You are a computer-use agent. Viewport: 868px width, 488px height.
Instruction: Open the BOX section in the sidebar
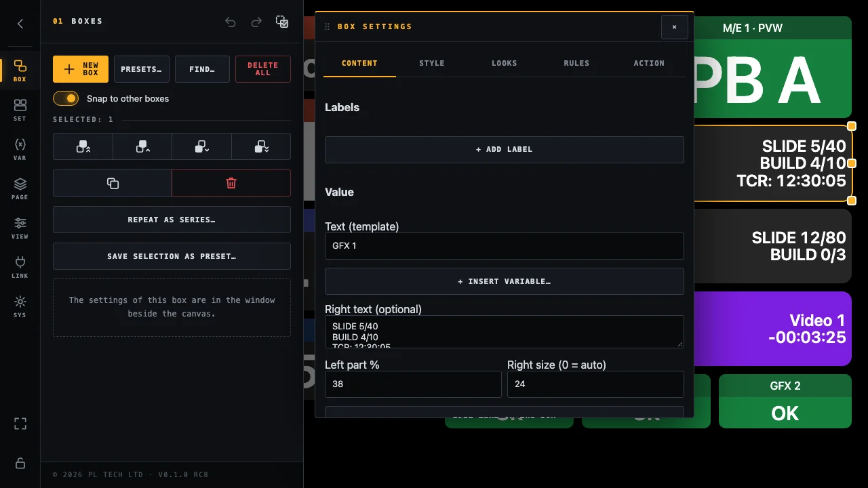pos(20,70)
